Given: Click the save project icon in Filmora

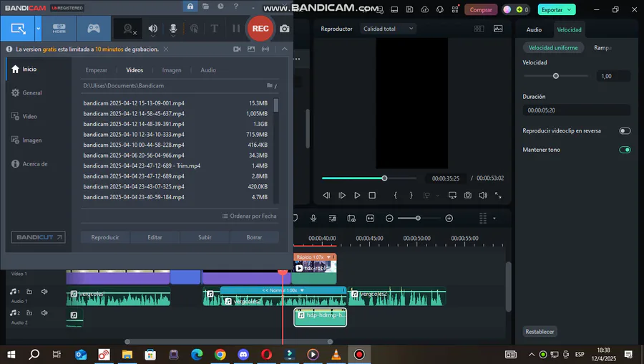Looking at the screenshot, I should (x=409, y=9).
